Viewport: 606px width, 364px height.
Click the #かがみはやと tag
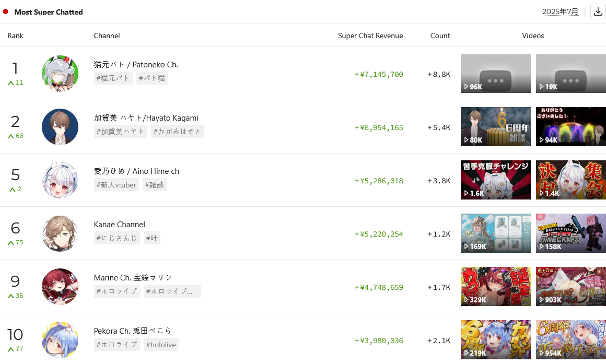click(177, 132)
